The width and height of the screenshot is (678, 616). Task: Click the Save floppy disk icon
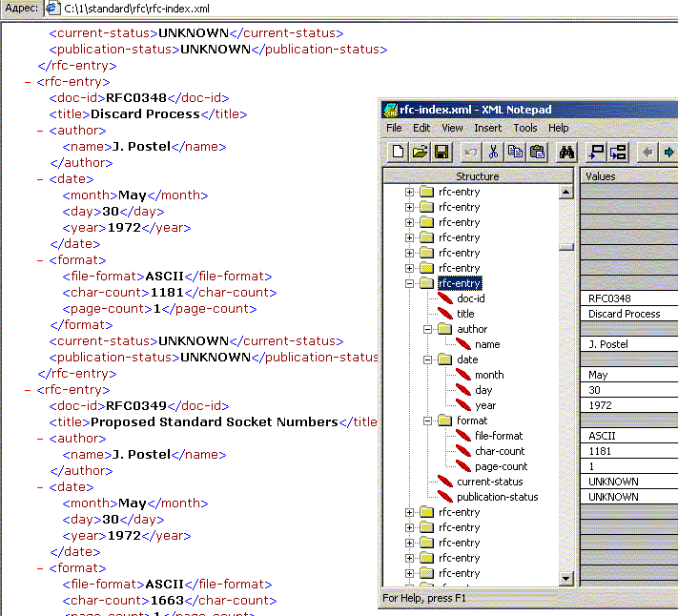442,152
